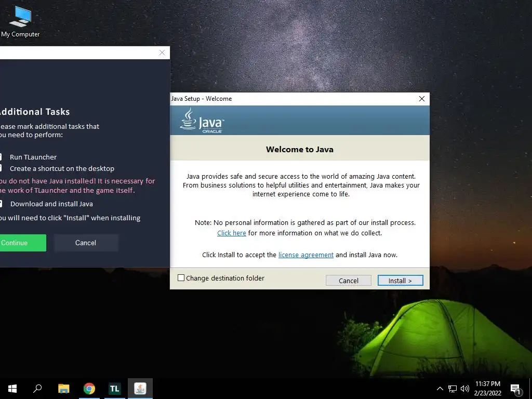This screenshot has width=532, height=399.
Task: Close the TLauncher installer window
Action: point(162,52)
